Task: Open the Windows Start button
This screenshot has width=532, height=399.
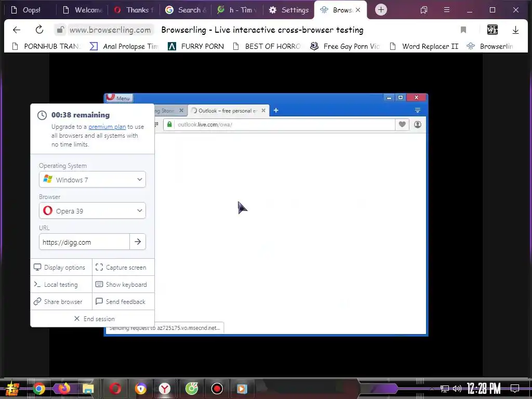Action: pyautogui.click(x=12, y=389)
